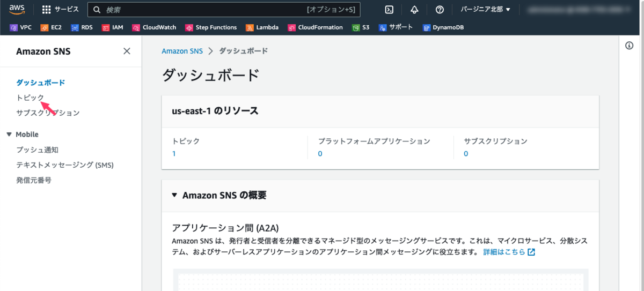Open テキストメッセージング (SMS)

click(x=65, y=165)
